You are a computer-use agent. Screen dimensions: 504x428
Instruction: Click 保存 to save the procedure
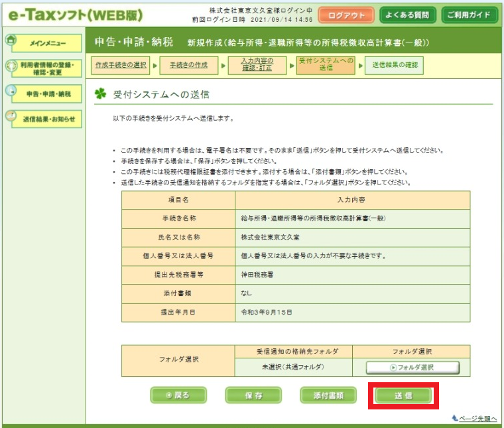(x=253, y=395)
